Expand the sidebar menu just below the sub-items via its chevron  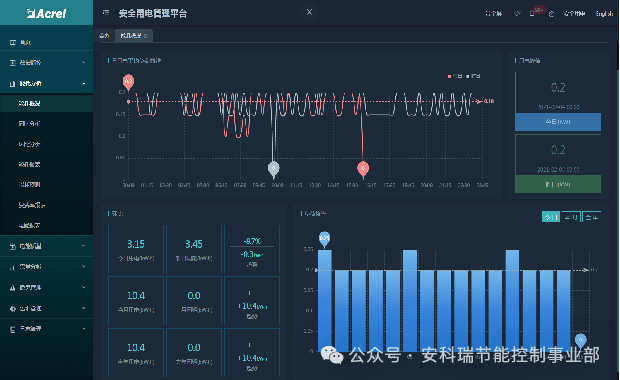(x=83, y=246)
